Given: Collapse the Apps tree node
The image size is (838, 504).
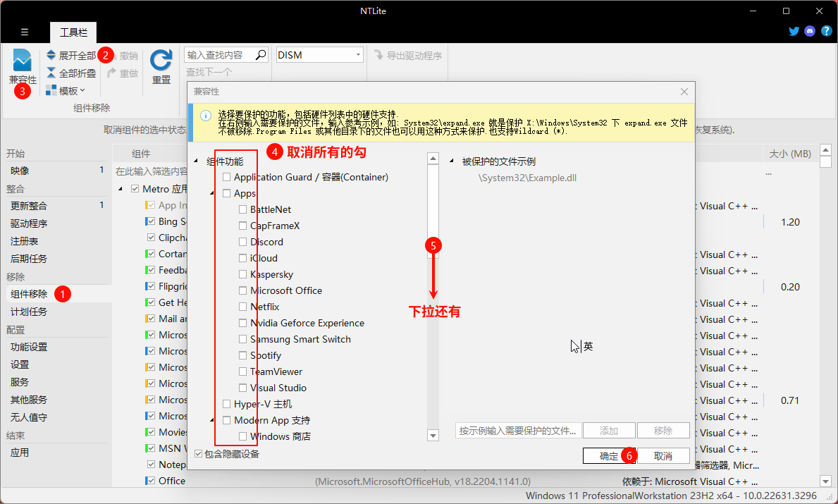Looking at the screenshot, I should tap(212, 193).
